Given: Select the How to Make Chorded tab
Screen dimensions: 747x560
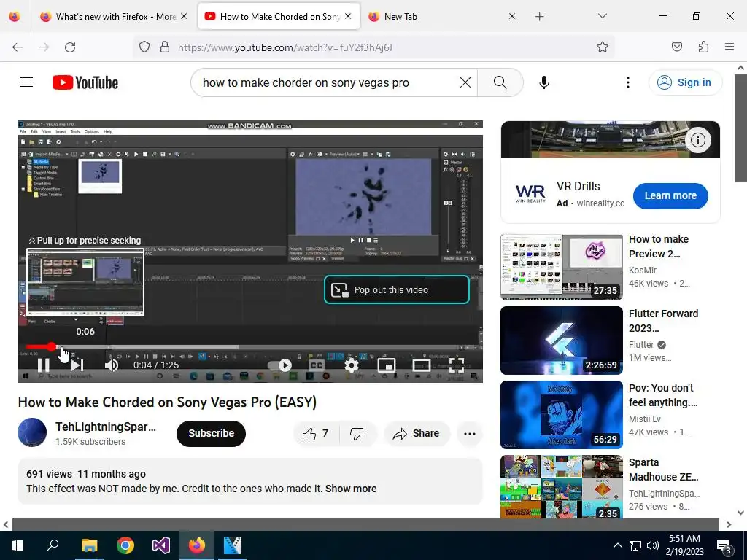Looking at the screenshot, I should [279, 17].
